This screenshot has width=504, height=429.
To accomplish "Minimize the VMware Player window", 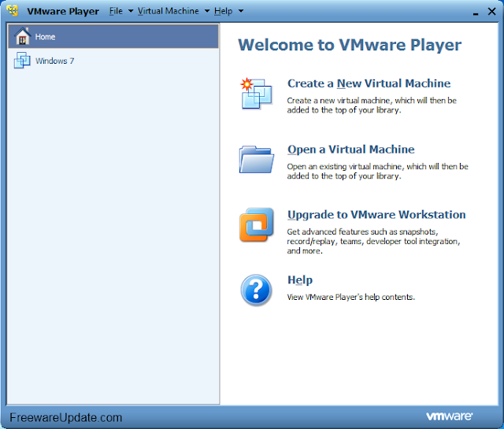I will point(476,13).
